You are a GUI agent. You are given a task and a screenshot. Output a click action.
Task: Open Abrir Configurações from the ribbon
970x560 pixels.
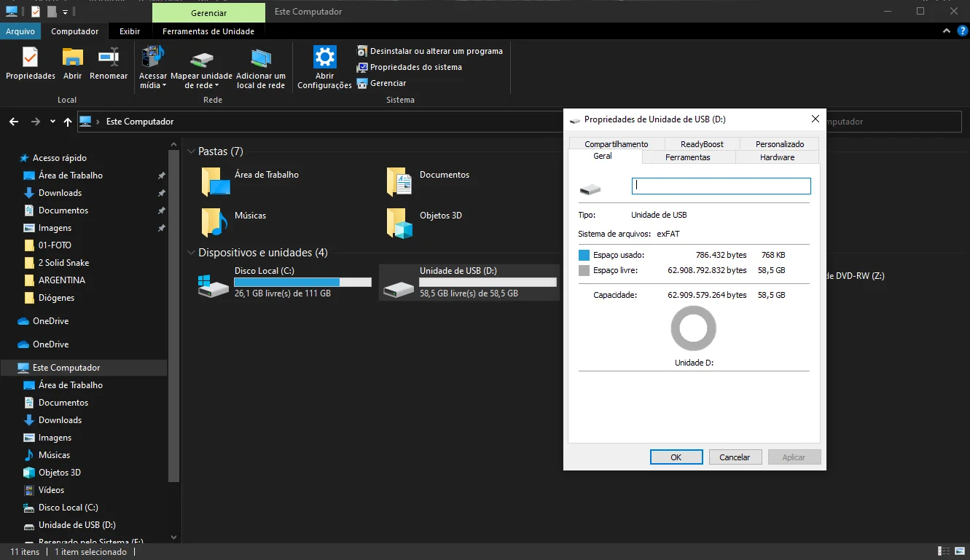[324, 68]
